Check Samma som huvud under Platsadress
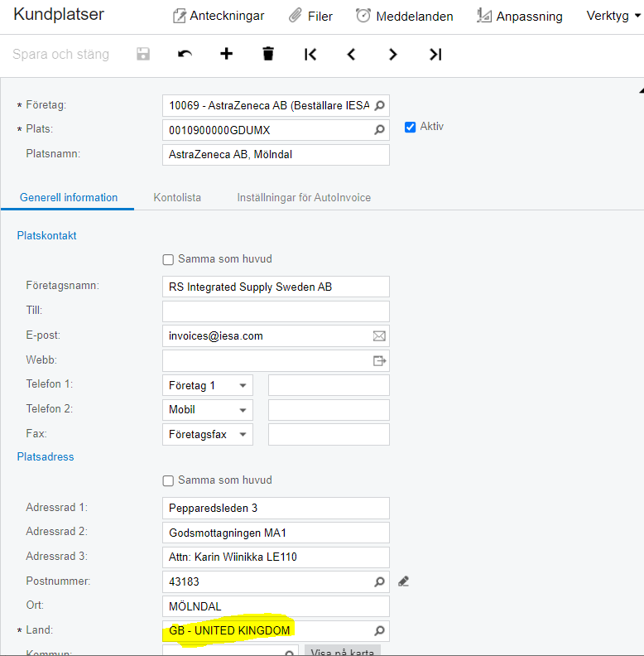 [168, 480]
